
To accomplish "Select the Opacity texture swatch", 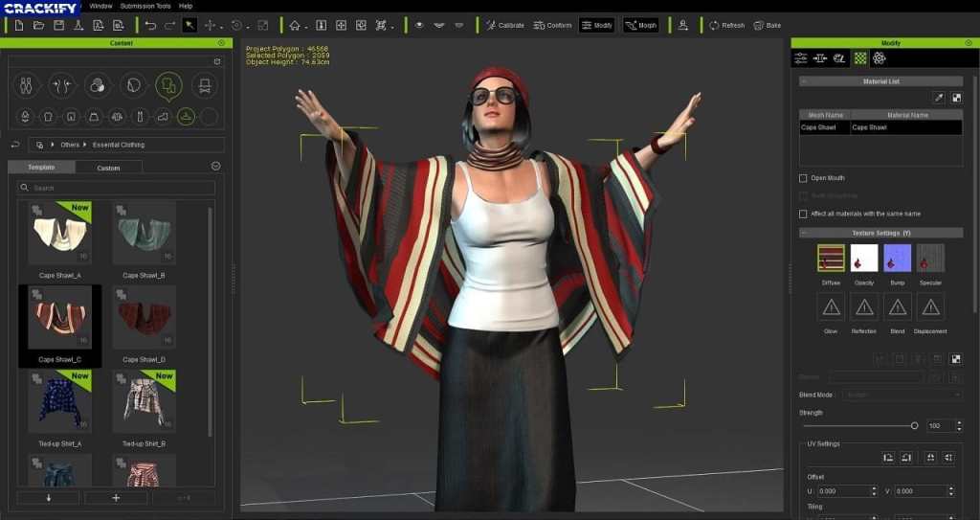I will pos(864,258).
